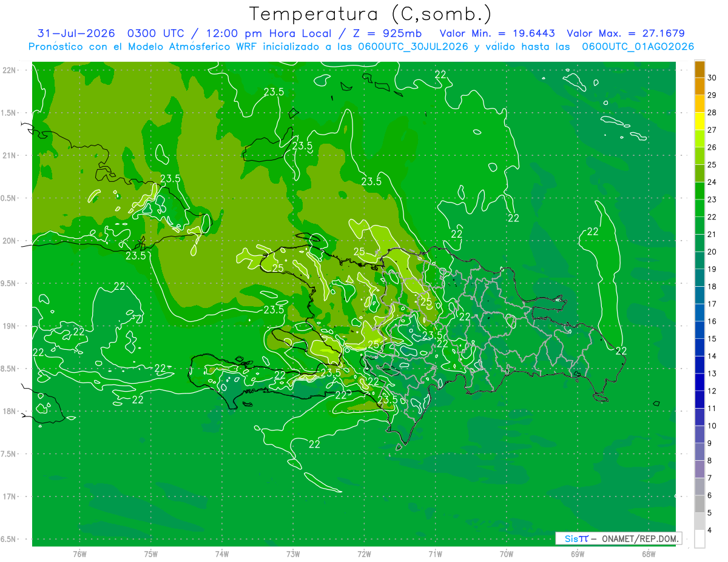728x562 pixels.
Task: Click the "71W" longitude axis label
Action: click(x=435, y=554)
